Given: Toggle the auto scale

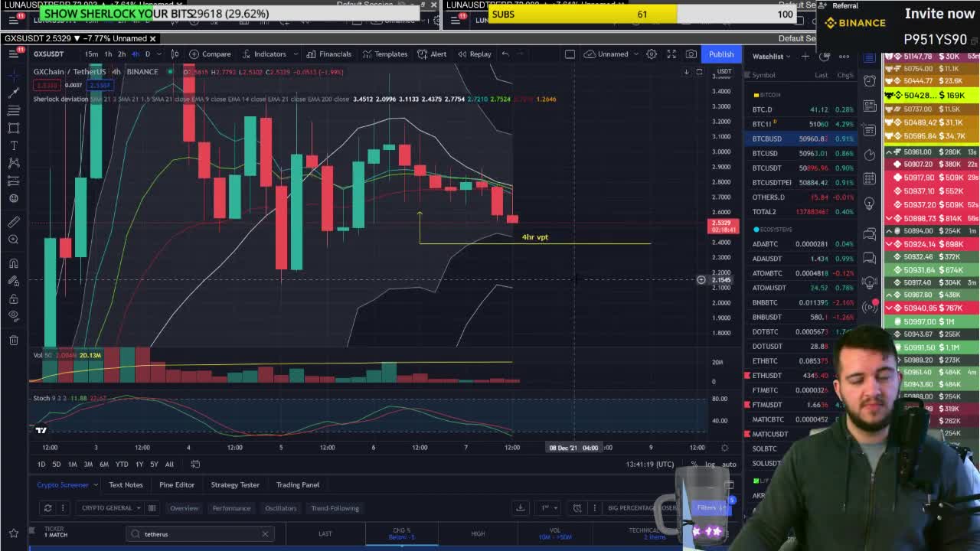Looking at the screenshot, I should (729, 464).
